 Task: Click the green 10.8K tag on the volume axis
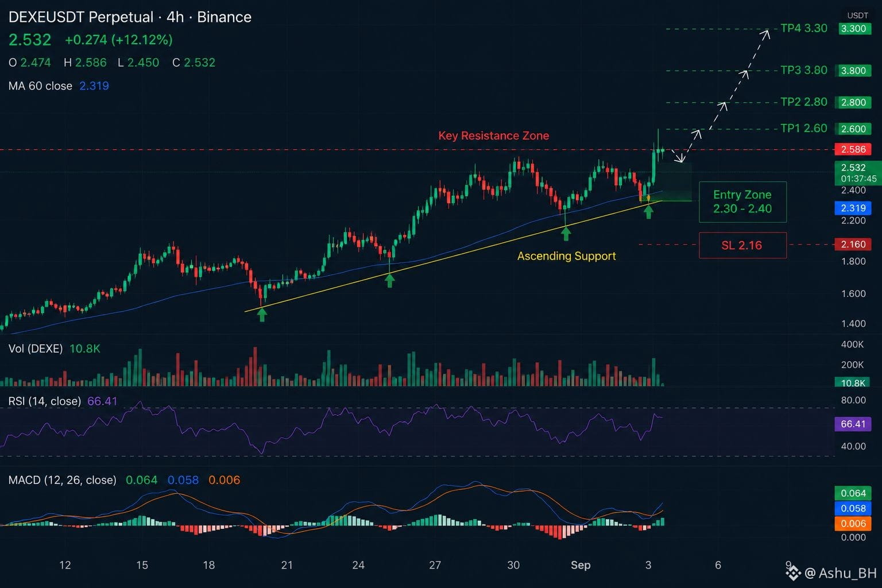[x=853, y=383]
